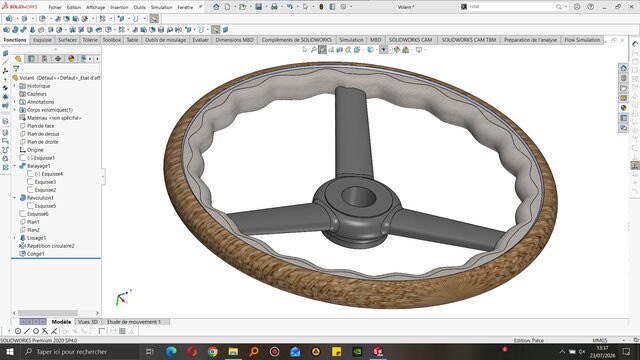Click the Apply Scene icon in viewport toolbar
Viewport: 640px width, 360px height.
tap(405, 50)
